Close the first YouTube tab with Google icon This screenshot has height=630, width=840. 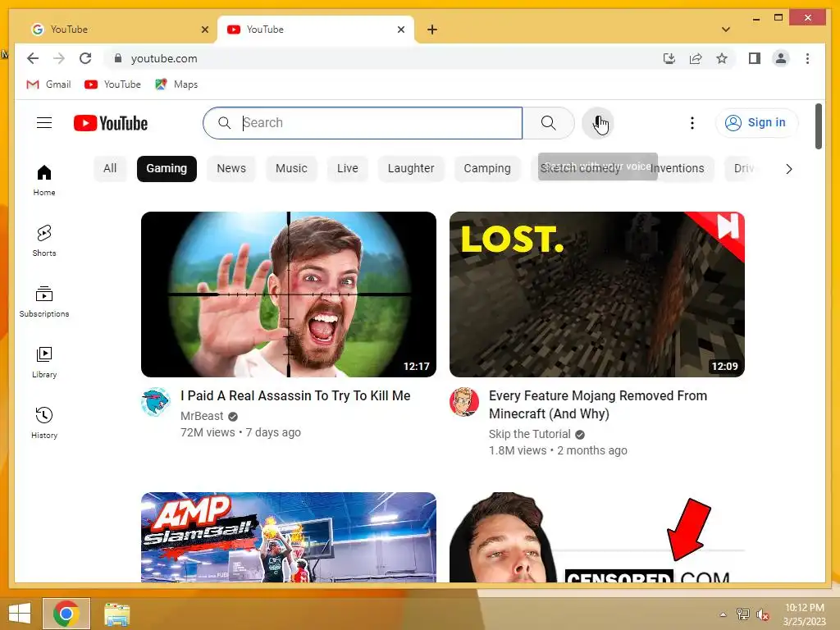click(204, 30)
